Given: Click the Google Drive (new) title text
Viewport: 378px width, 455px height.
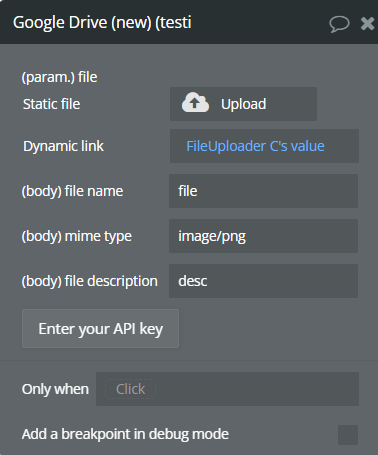Looking at the screenshot, I should click(102, 23).
